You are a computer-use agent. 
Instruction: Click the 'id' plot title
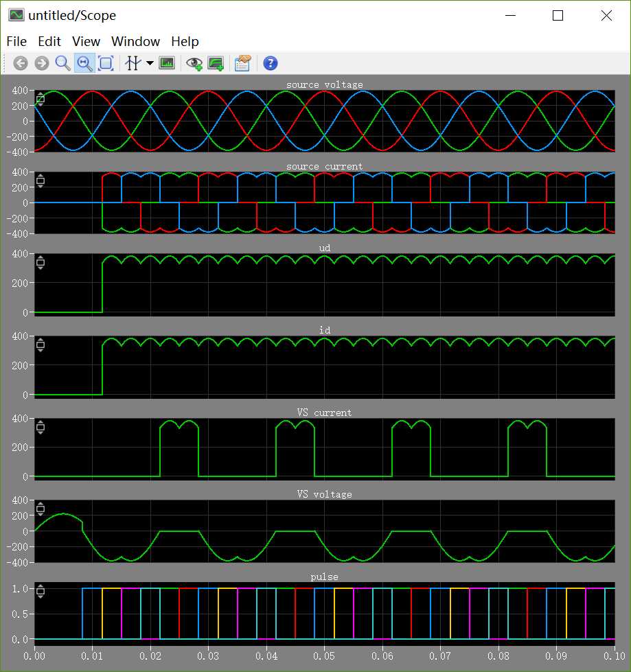click(325, 330)
